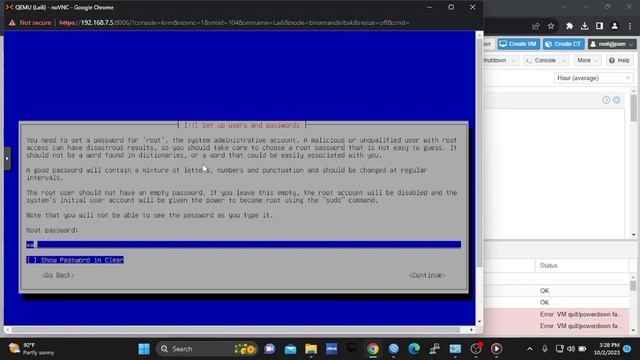Click Chrome share page icon
Screen dimensions: 640x360
(x=536, y=26)
